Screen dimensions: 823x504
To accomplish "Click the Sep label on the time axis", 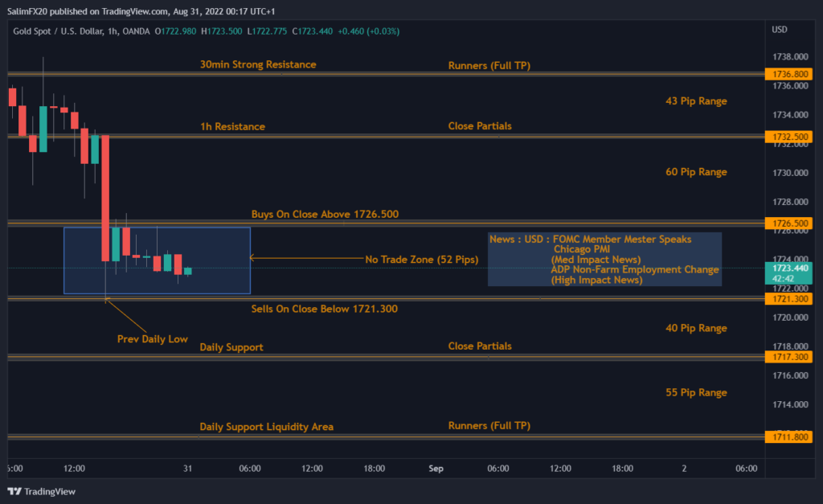I will click(x=436, y=468).
